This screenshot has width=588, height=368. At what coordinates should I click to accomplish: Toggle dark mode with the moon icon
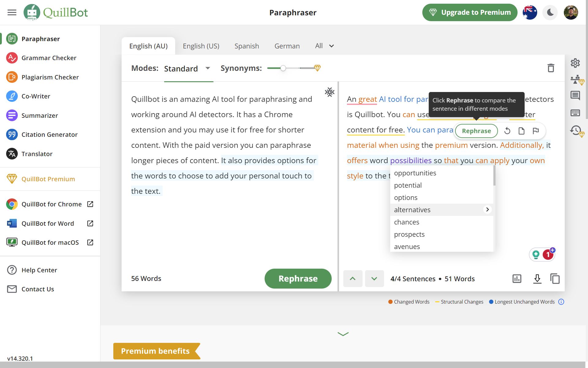550,12
